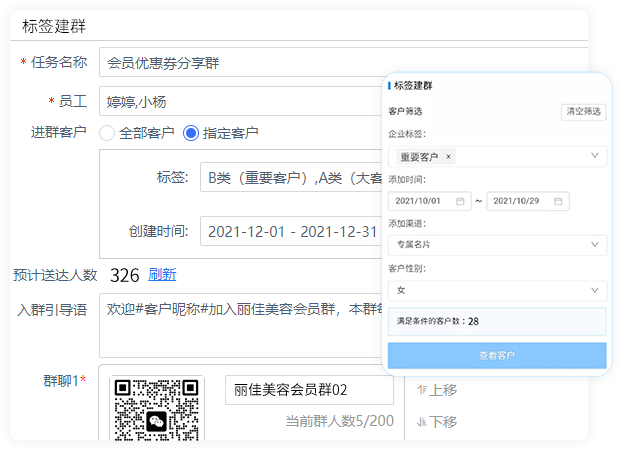The width and height of the screenshot is (622, 451).
Task: Open the end date calendar picker
Action: (x=559, y=201)
